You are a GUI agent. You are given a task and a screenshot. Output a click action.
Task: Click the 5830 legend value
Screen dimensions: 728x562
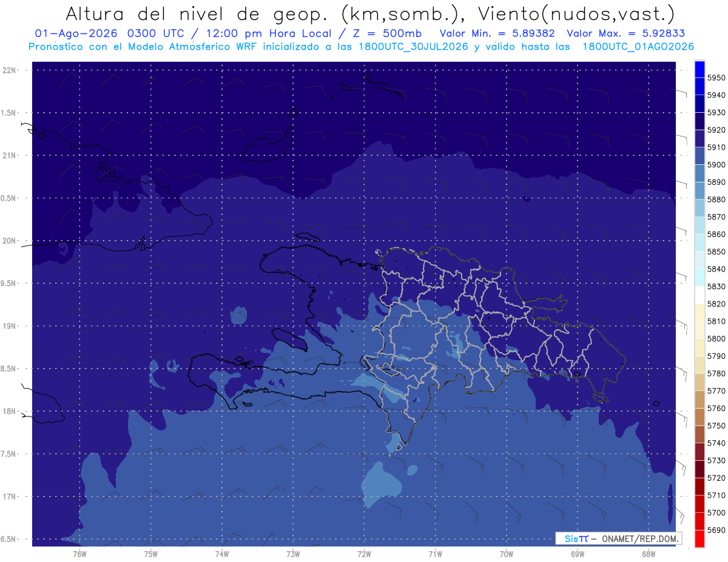pyautogui.click(x=716, y=286)
